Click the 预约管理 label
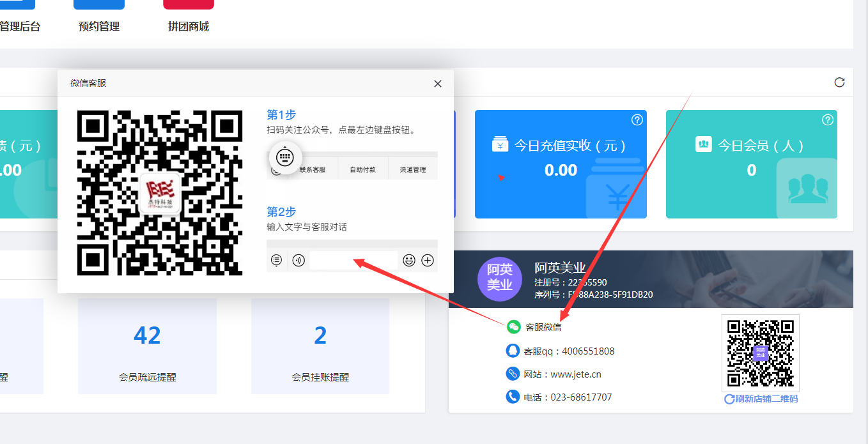 [x=99, y=26]
